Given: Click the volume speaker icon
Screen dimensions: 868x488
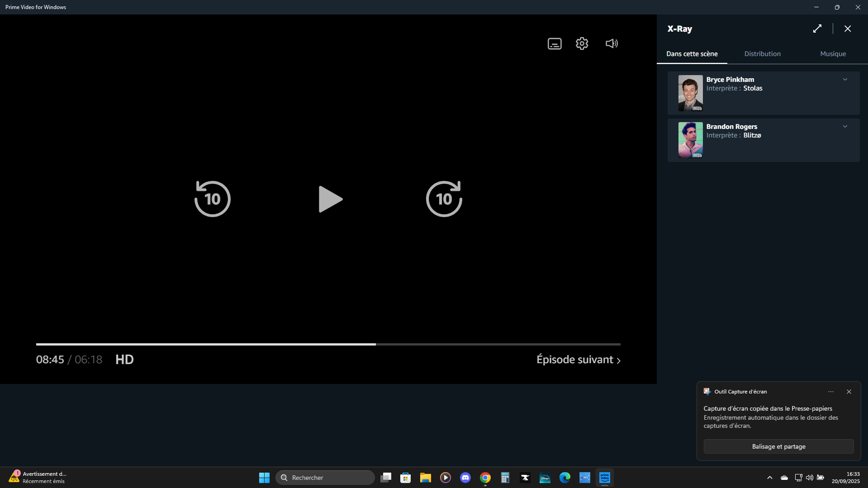Looking at the screenshot, I should point(612,43).
